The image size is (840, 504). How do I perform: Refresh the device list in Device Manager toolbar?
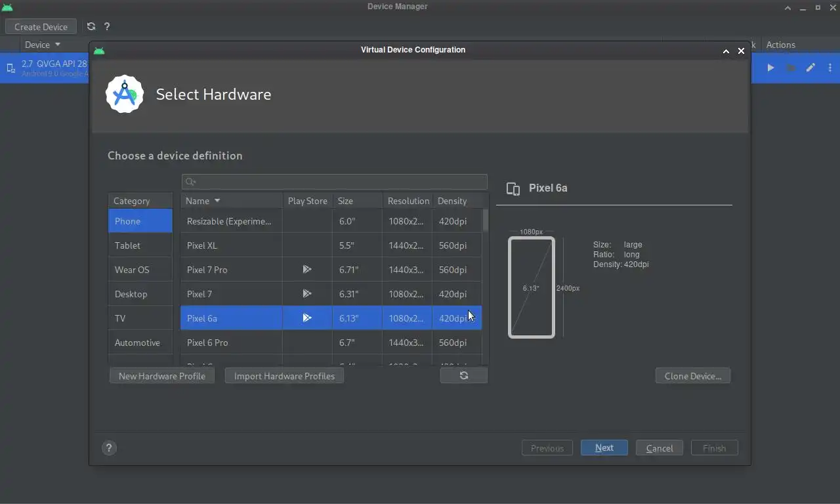[91, 27]
